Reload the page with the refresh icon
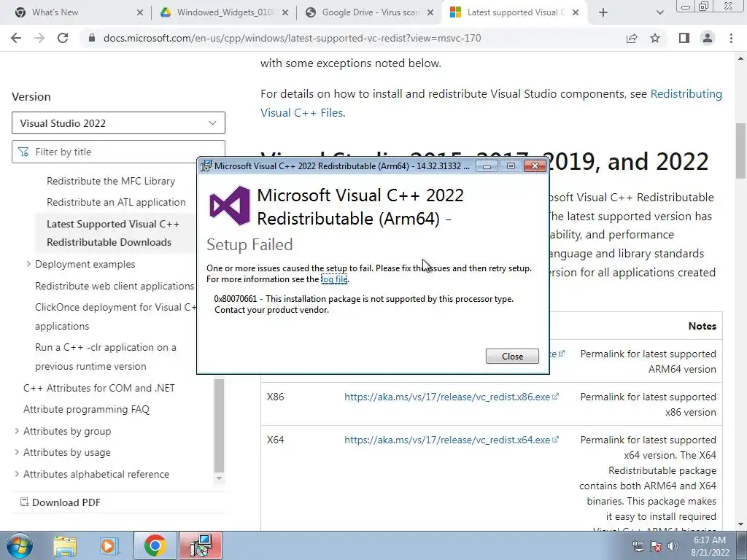The width and height of the screenshot is (747, 560). 63,38
